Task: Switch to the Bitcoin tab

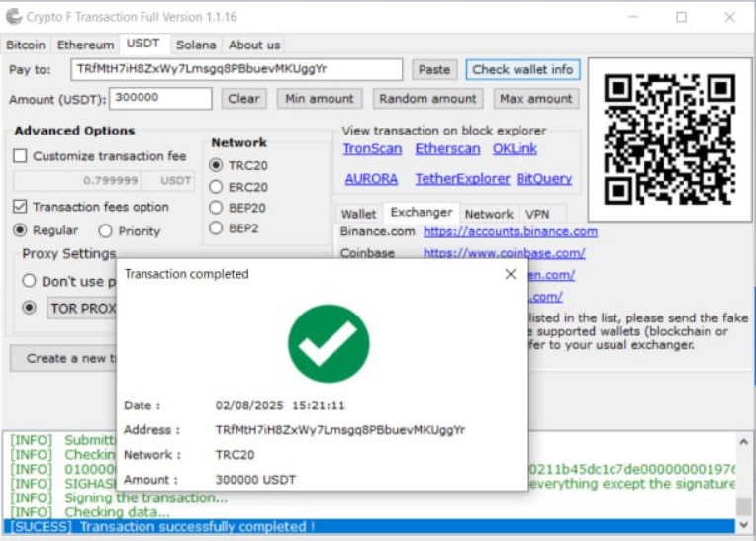Action: pos(26,45)
